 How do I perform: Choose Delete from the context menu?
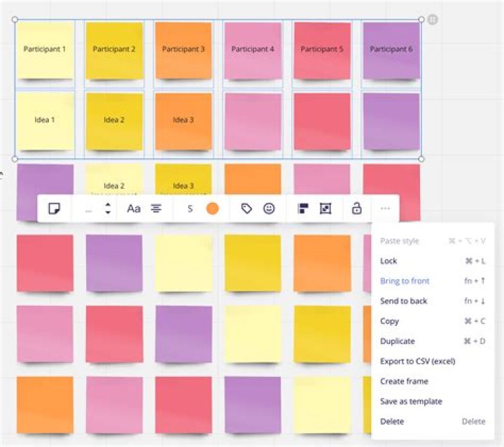433,421
